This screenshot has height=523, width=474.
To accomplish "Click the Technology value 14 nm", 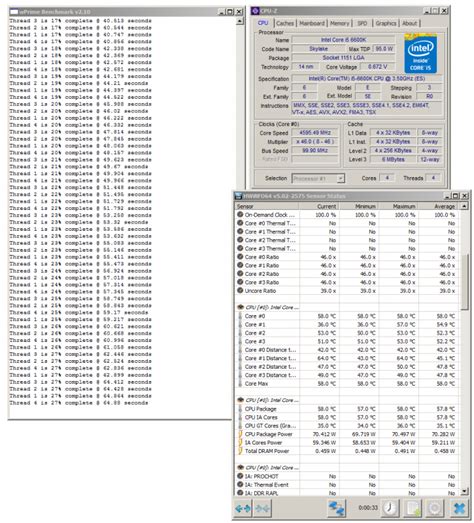I will [x=306, y=67].
